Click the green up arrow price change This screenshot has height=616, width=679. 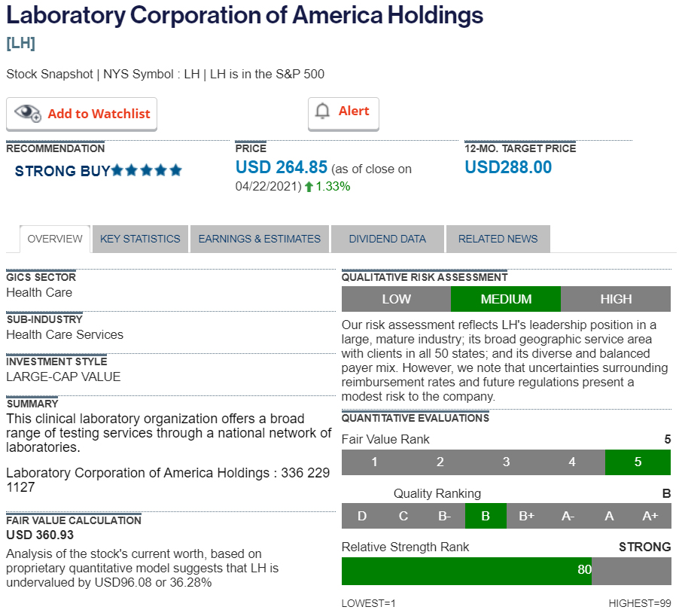309,187
